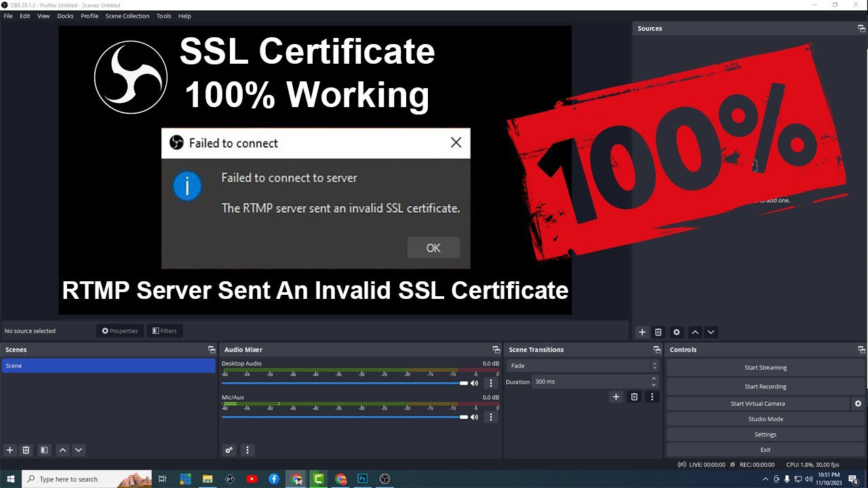
Task: Open the File menu
Action: (x=8, y=16)
